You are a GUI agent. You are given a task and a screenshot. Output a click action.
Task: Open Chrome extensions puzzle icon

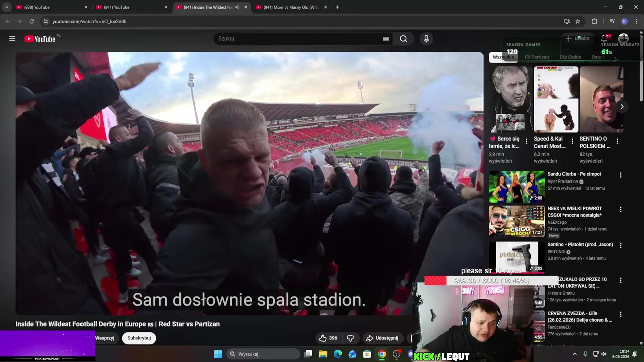(x=595, y=21)
